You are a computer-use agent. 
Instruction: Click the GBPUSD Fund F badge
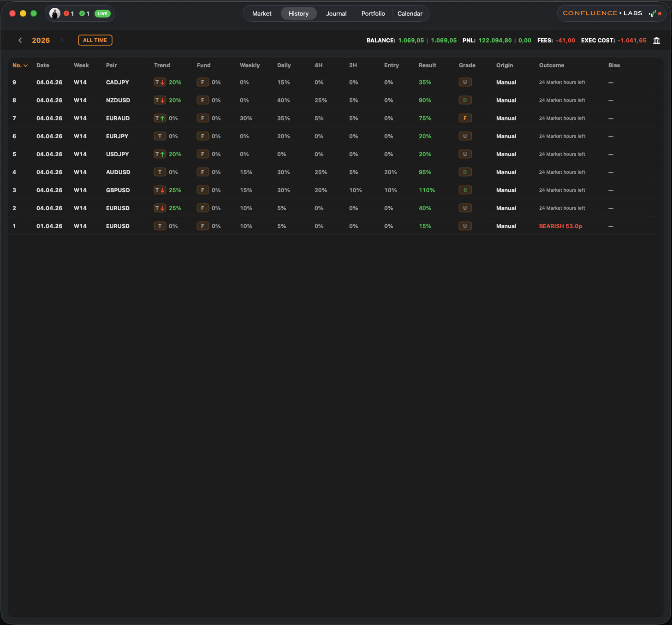pyautogui.click(x=202, y=190)
